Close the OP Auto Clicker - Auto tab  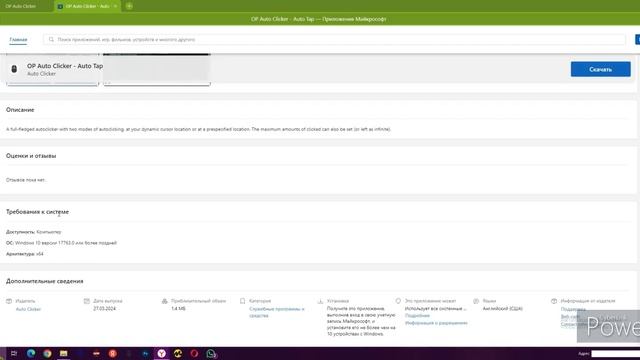point(115,6)
